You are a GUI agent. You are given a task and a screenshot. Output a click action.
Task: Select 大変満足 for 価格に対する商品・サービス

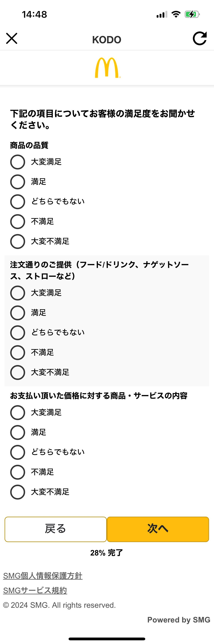17,412
